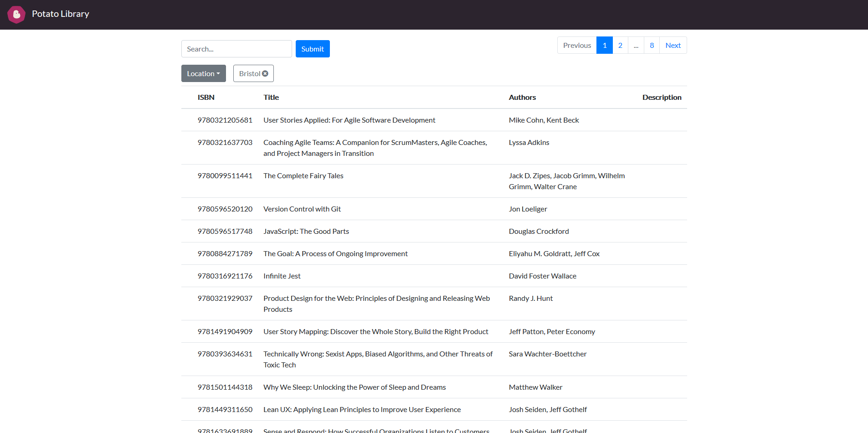Click authors 'Eliyahu M. Goldratt, Jeff Cox'
Screen dimensions: 868x433
point(554,253)
